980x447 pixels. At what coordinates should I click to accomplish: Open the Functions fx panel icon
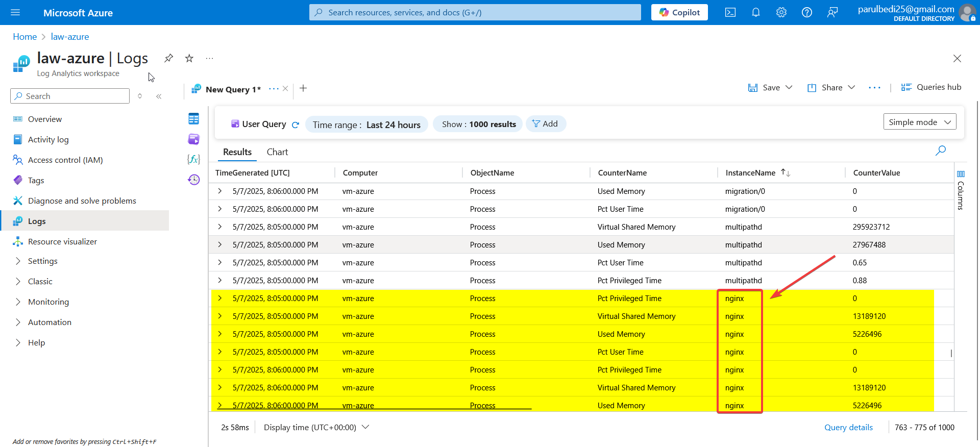tap(193, 159)
